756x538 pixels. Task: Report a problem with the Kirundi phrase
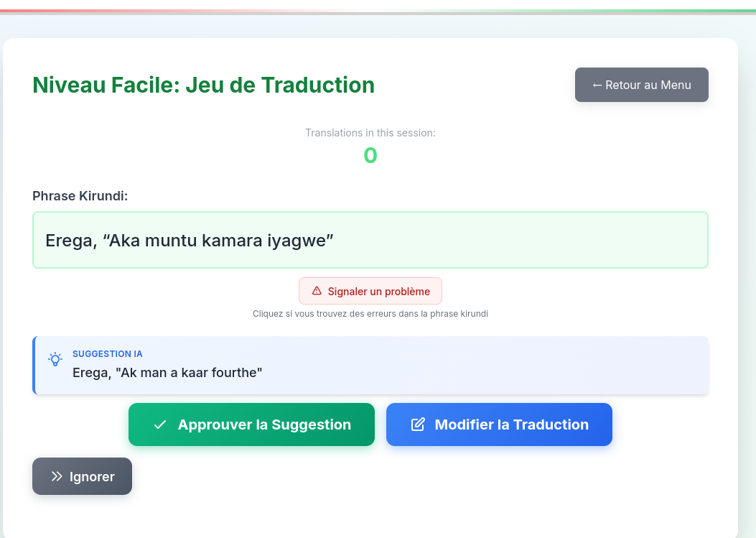370,290
